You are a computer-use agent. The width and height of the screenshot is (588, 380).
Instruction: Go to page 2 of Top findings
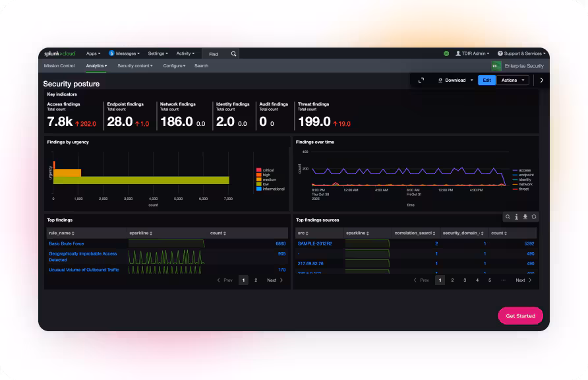point(256,280)
